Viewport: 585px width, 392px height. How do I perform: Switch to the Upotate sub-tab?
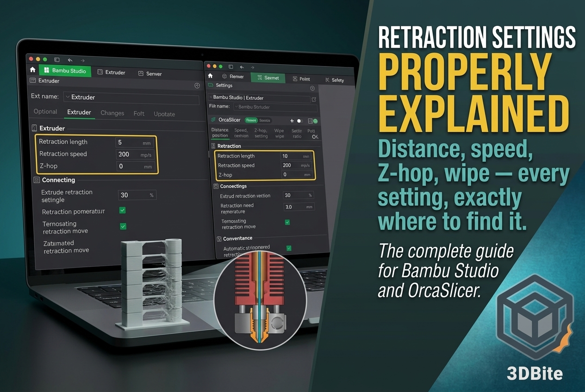[x=164, y=114]
